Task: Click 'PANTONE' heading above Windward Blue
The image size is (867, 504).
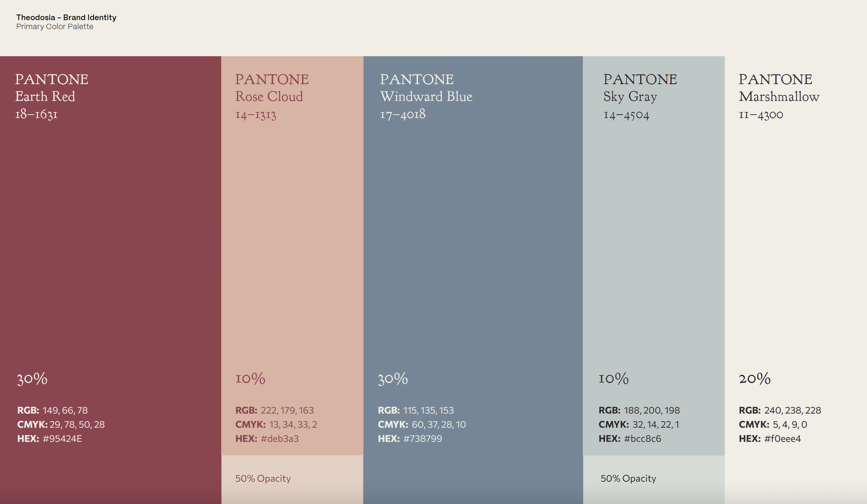Action: [417, 79]
